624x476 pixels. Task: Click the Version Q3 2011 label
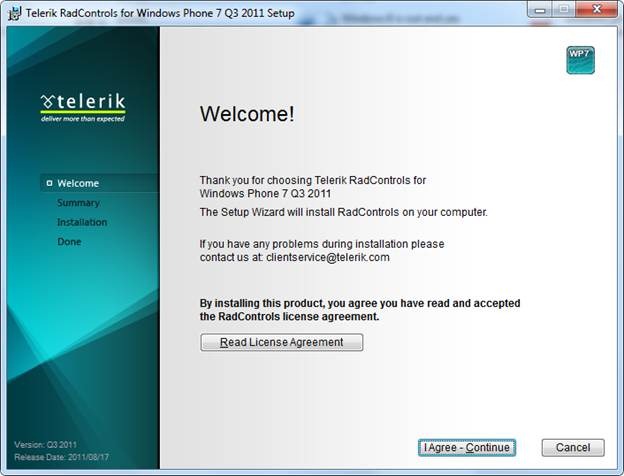44,444
